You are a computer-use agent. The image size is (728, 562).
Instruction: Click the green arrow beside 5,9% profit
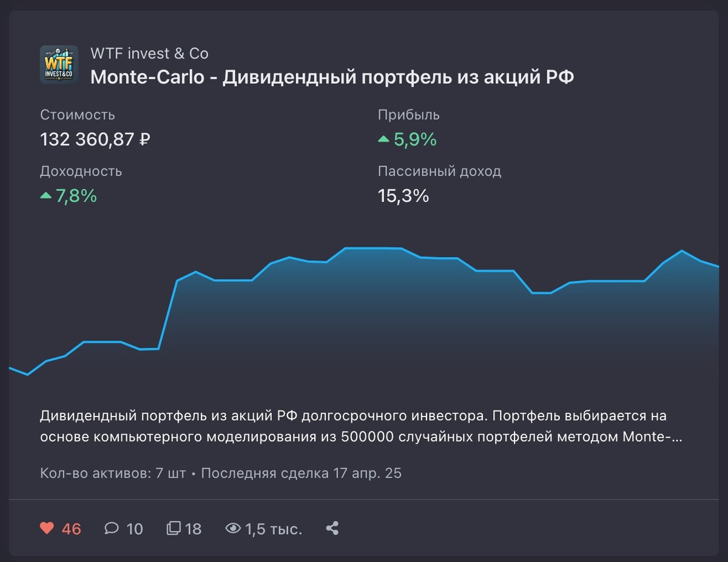coord(383,140)
